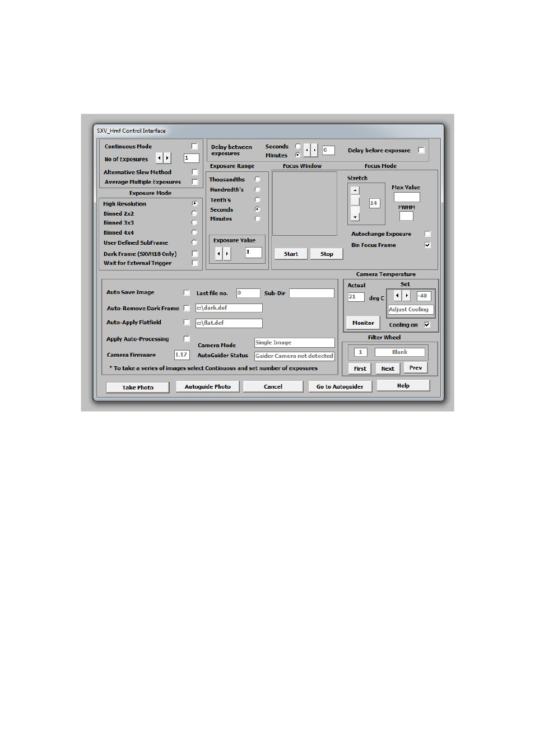Click the Take Photo button
The image size is (535, 756).
pos(138,388)
